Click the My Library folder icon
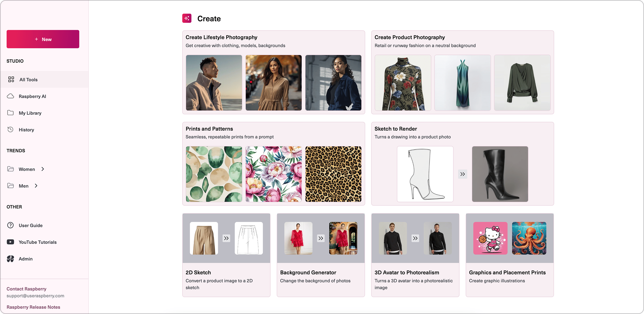This screenshot has width=644, height=314. click(x=10, y=113)
